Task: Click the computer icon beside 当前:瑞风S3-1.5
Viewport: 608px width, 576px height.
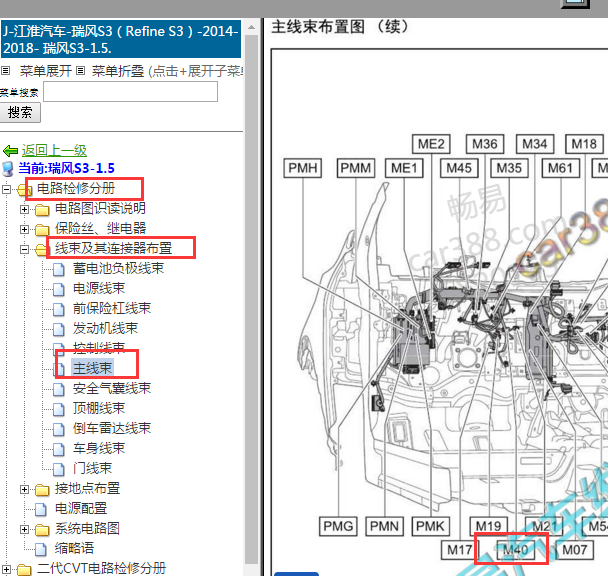Action: (8, 169)
